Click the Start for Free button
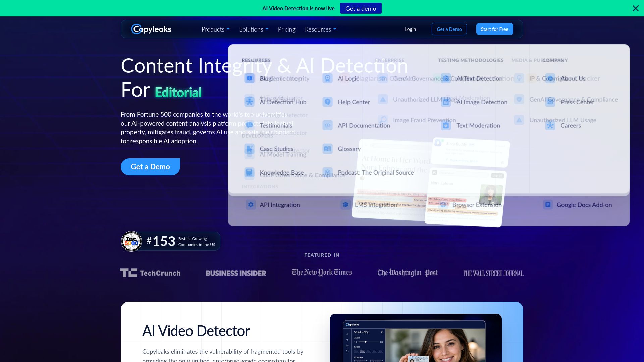 [x=494, y=29]
